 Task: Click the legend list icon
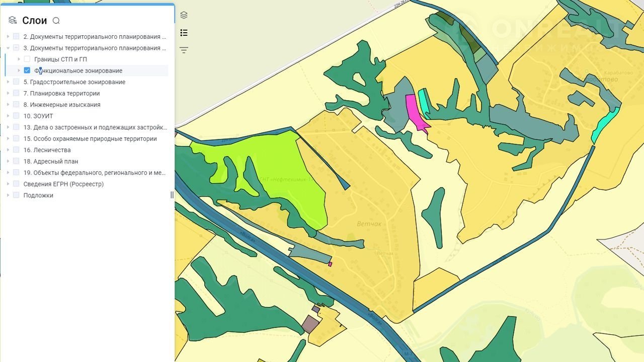[184, 33]
